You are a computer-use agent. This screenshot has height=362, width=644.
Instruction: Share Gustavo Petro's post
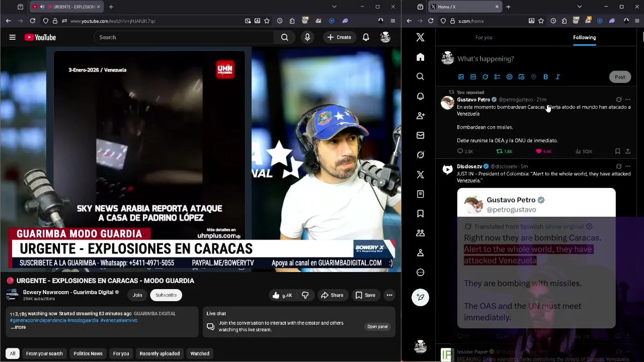[628, 151]
